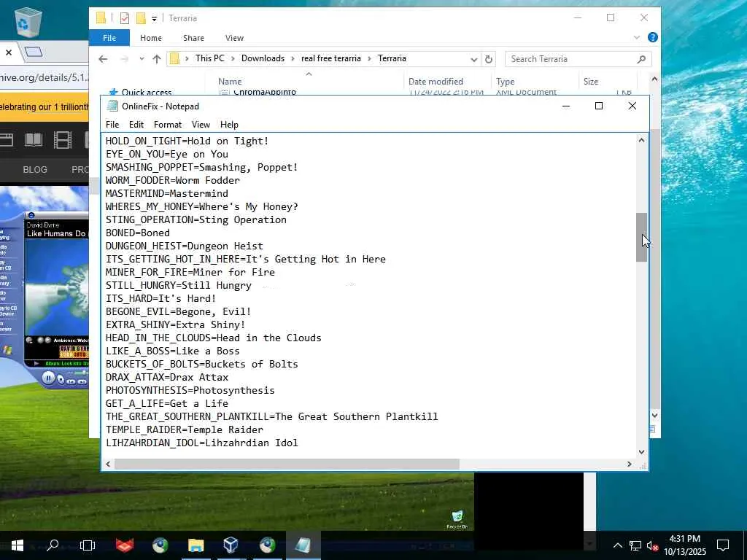Open Explorer Help via the blue question mark icon
The height and width of the screenshot is (560, 747).
click(653, 37)
